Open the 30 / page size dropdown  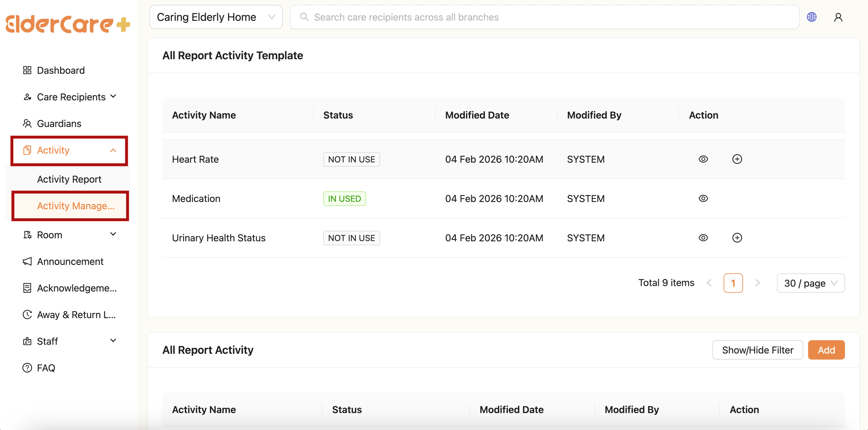[x=810, y=283]
